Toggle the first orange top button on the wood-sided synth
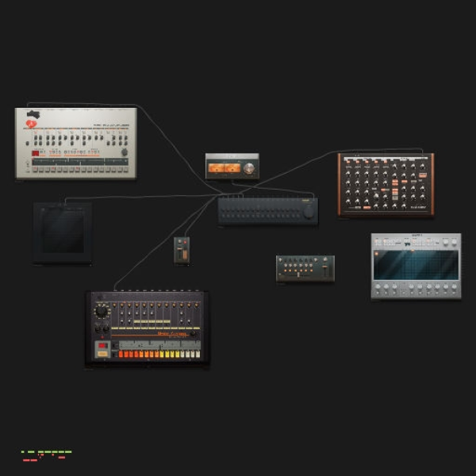Image resolution: width=476 pixels, height=476 pixels. pos(348,162)
